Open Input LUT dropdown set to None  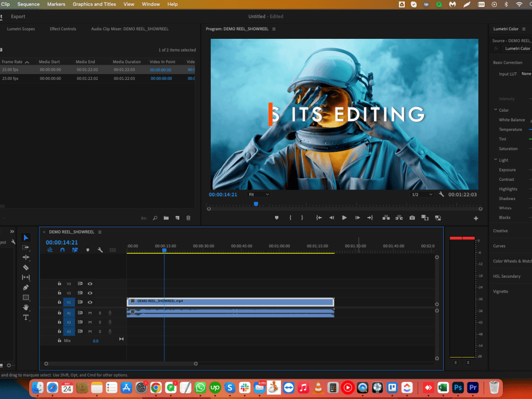tap(526, 73)
